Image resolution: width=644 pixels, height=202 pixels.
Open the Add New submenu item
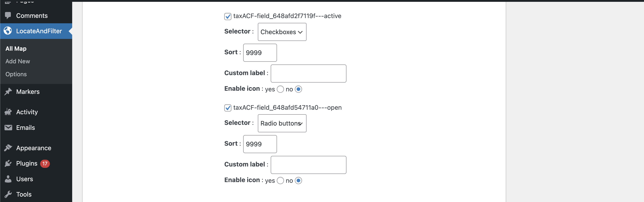point(18,61)
